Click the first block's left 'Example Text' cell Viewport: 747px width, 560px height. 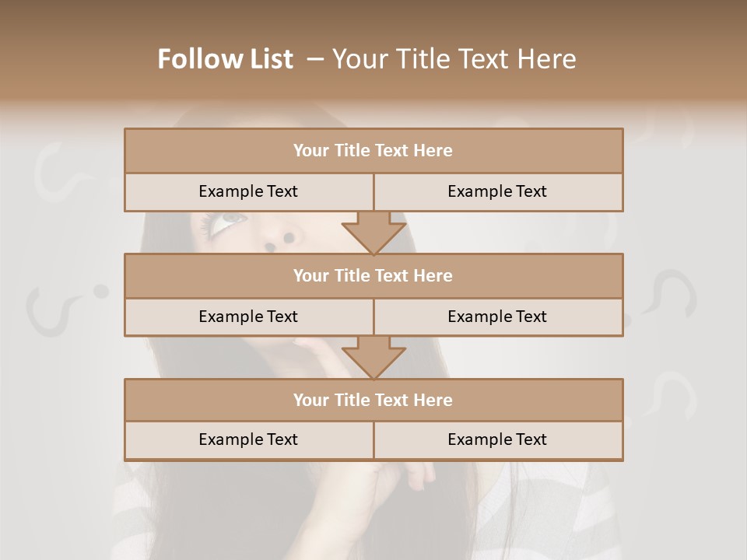coord(249,191)
